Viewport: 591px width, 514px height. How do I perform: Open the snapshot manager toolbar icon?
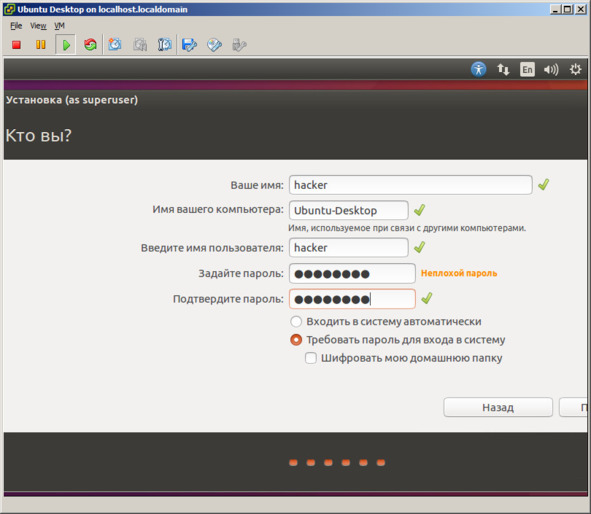pos(164,45)
